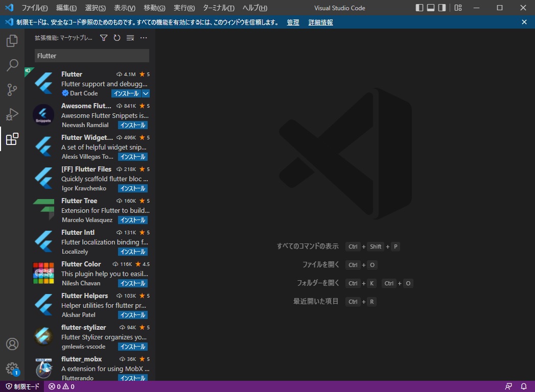Open the Source Control view
535x392 pixels.
pos(12,90)
